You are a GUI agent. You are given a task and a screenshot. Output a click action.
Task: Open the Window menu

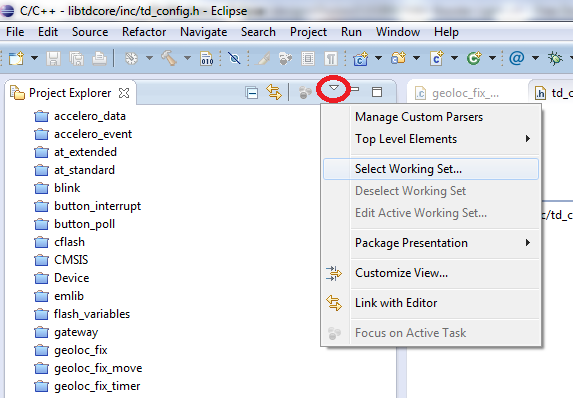[398, 32]
